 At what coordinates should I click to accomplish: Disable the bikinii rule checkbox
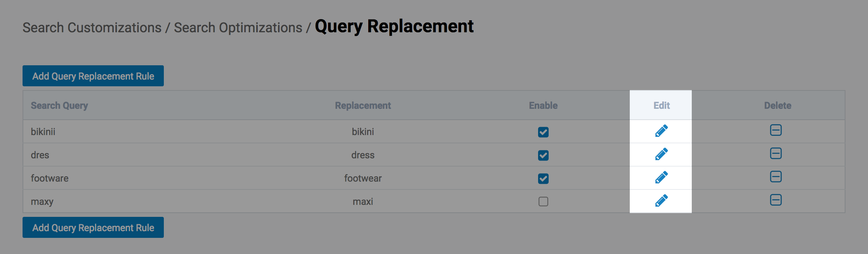543,132
